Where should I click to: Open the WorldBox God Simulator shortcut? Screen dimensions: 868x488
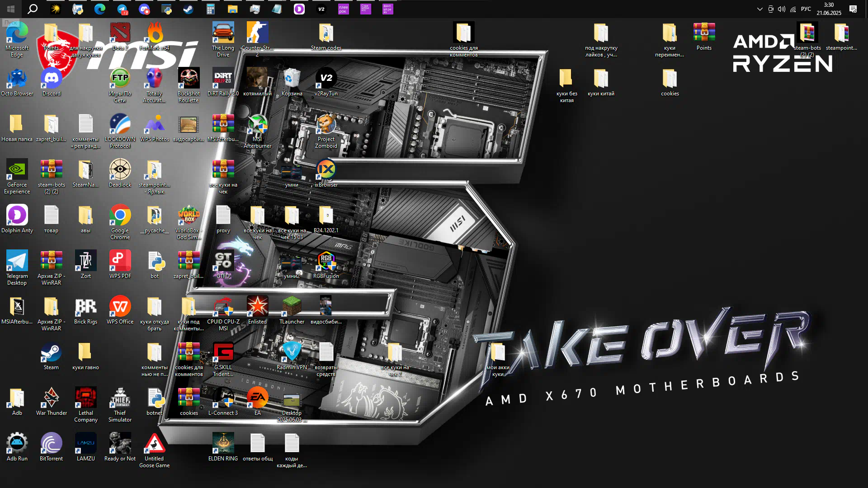point(189,222)
